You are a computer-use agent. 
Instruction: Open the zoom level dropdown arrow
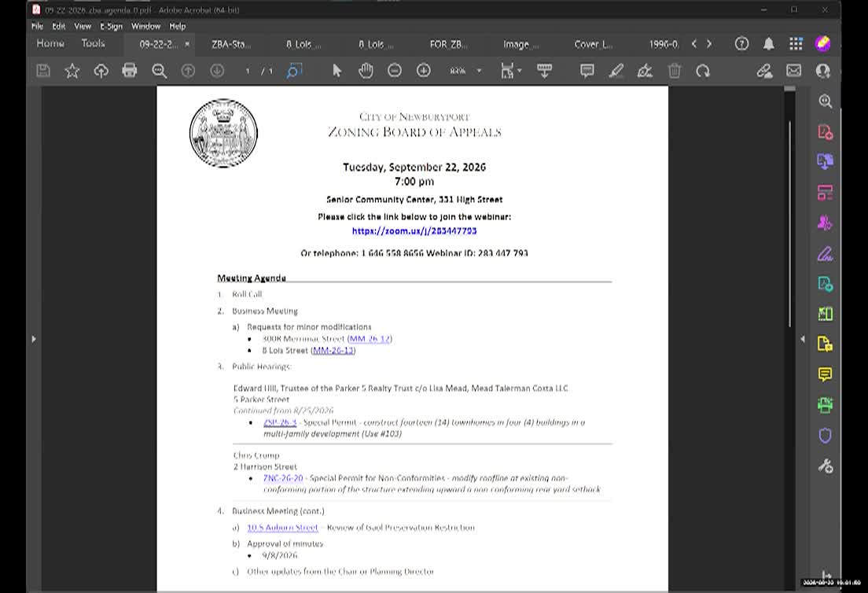point(480,71)
